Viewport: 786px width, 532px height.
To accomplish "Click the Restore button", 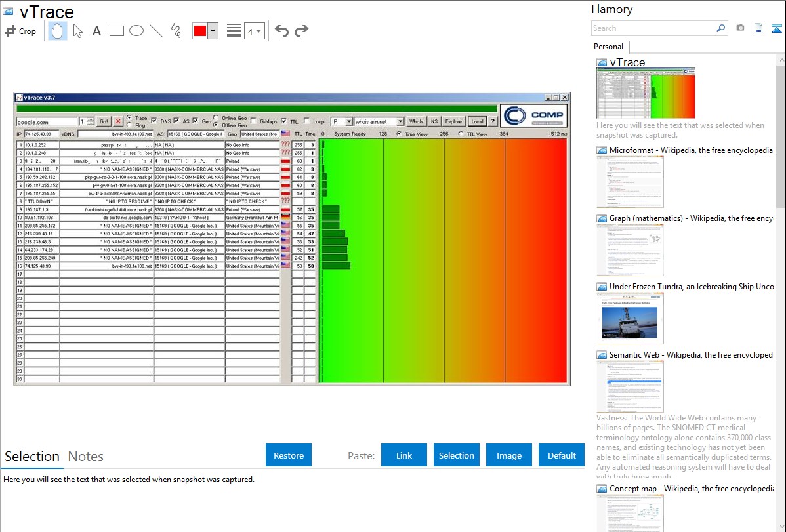I will tap(289, 455).
